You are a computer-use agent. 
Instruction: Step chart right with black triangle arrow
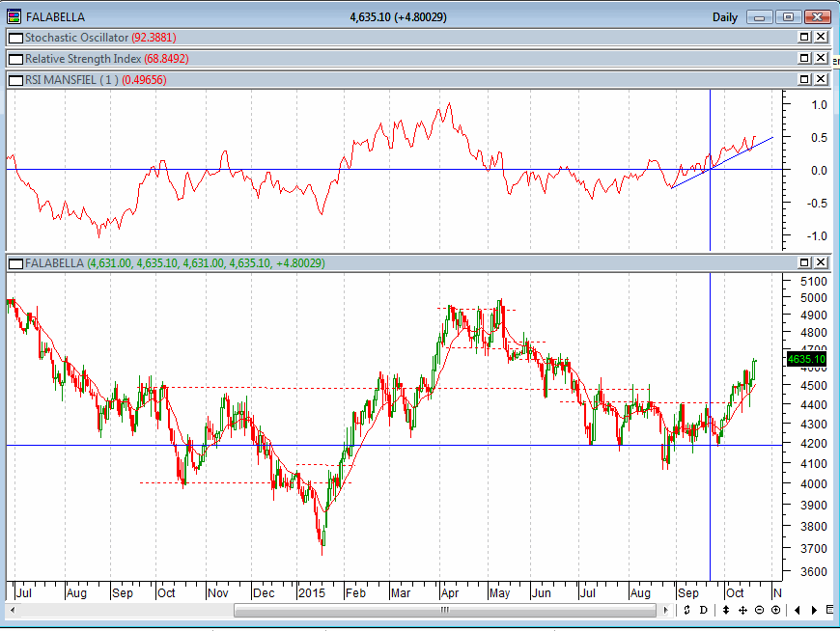pyautogui.click(x=814, y=611)
